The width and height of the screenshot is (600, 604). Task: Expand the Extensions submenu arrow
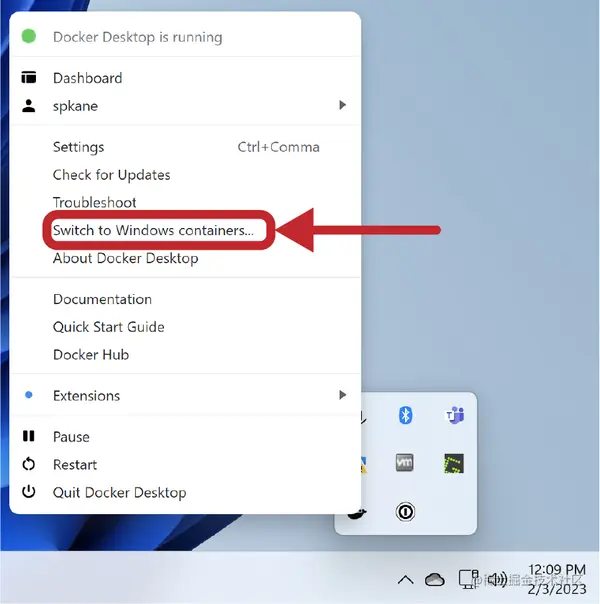(342, 395)
